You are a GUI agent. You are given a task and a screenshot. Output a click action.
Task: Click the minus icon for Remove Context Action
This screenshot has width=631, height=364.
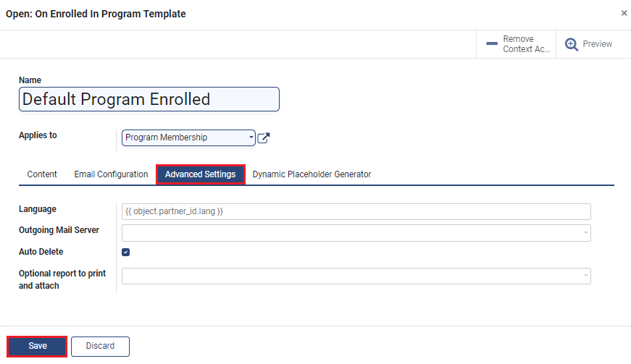click(492, 43)
